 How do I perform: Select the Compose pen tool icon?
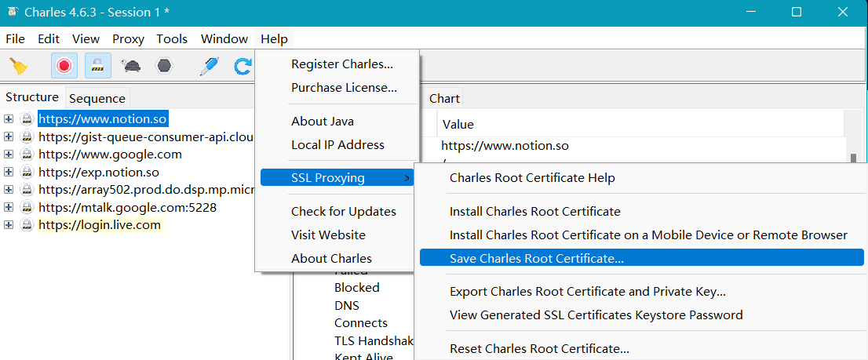(x=209, y=66)
